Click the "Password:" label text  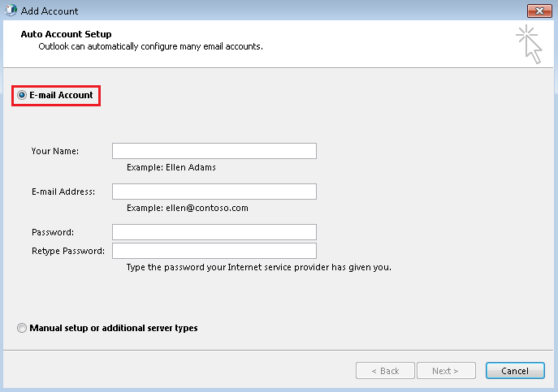[x=53, y=232]
